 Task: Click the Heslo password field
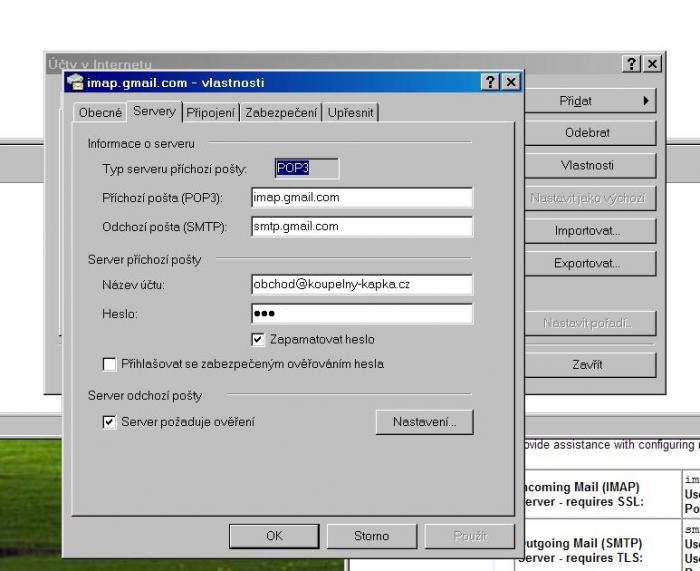tap(361, 314)
